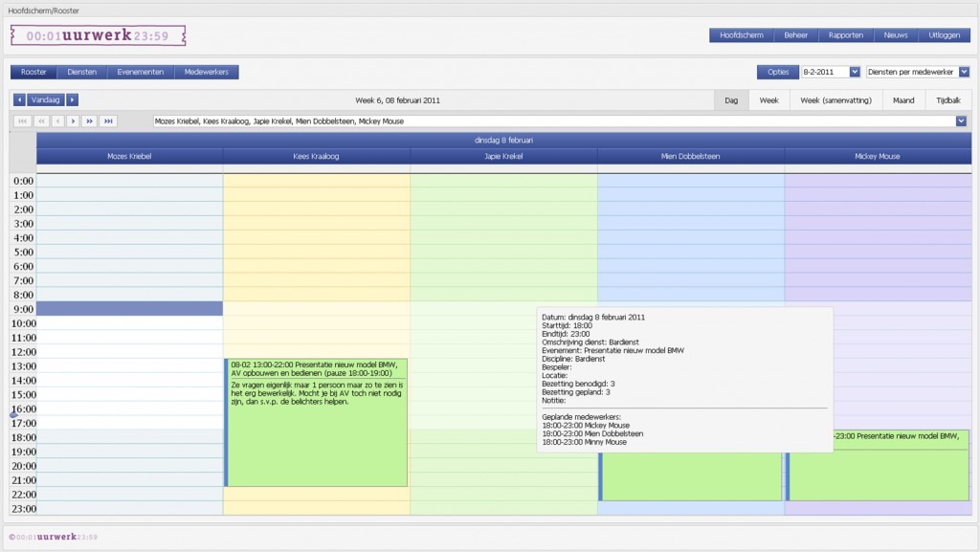Click the 8-2-2011 date field
Image resolution: width=980 pixels, height=552 pixels.
825,72
